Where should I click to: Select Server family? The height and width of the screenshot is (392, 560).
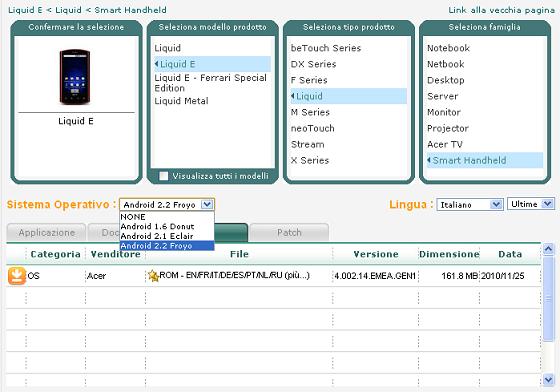(442, 96)
